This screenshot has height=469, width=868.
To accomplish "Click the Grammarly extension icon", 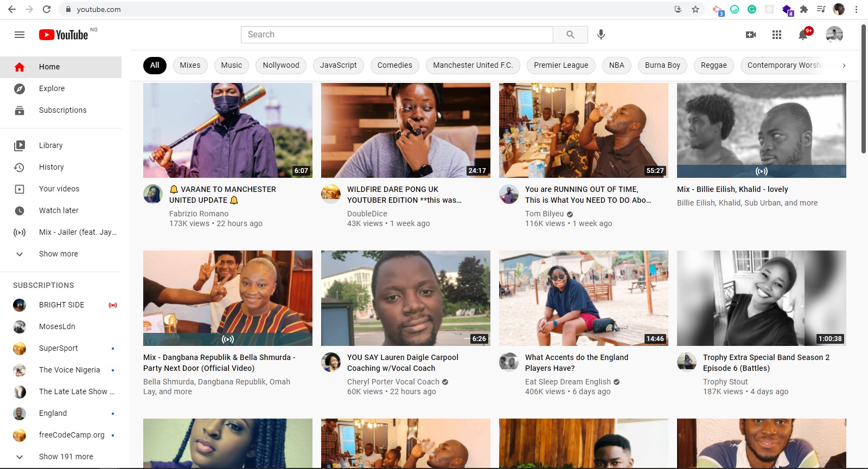I will click(x=752, y=9).
